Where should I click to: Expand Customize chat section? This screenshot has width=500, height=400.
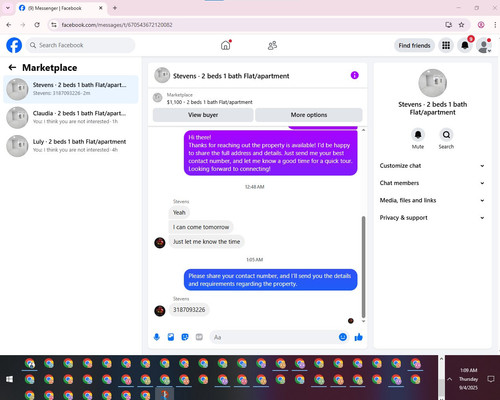[432, 166]
